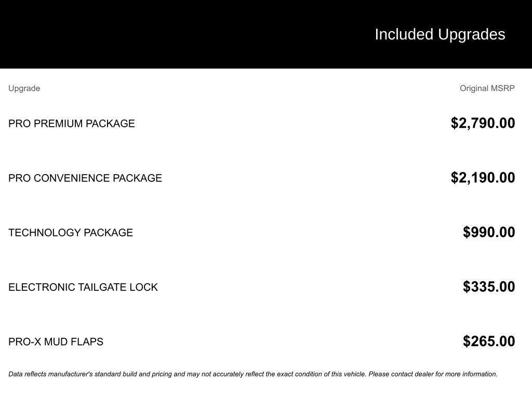The width and height of the screenshot is (532, 399).
Task: Select the $2,190.00 MSRP value
Action: (x=483, y=178)
